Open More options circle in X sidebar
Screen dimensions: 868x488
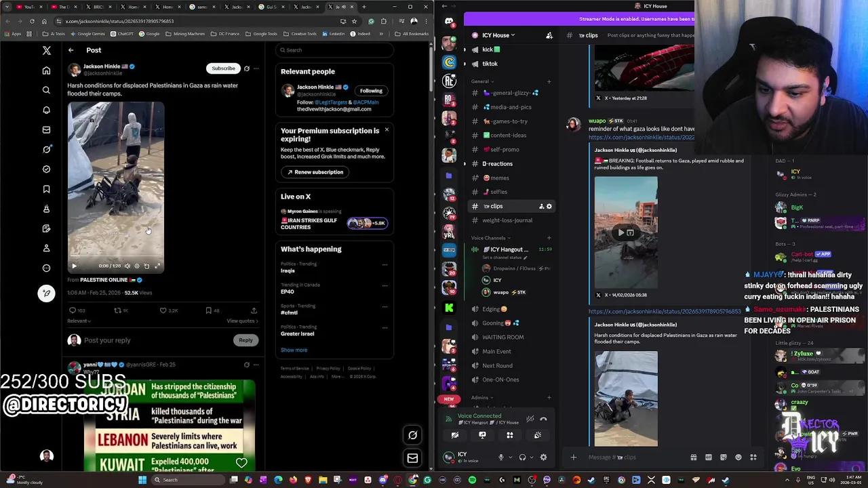click(46, 268)
